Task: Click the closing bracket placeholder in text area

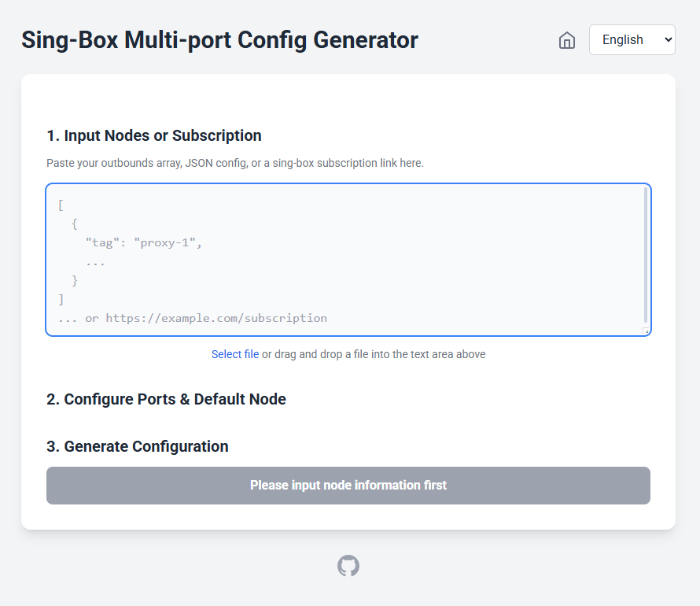Action: [x=61, y=299]
